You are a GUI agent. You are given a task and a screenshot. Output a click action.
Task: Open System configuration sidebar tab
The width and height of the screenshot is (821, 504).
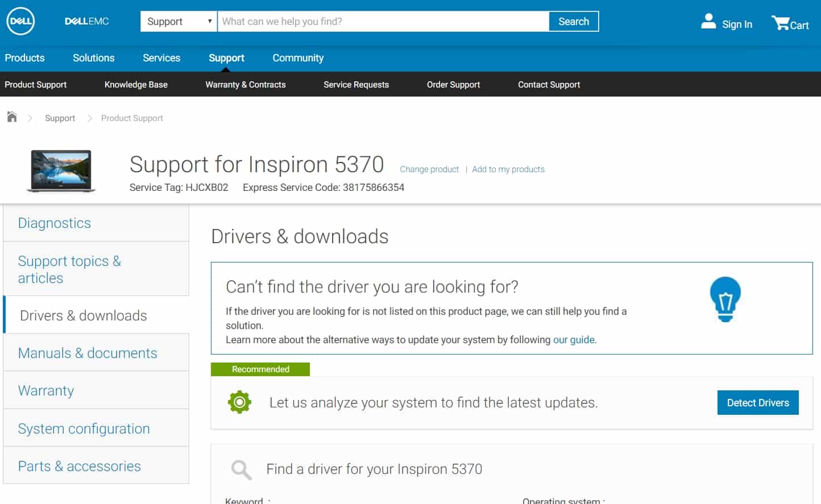coord(96,428)
